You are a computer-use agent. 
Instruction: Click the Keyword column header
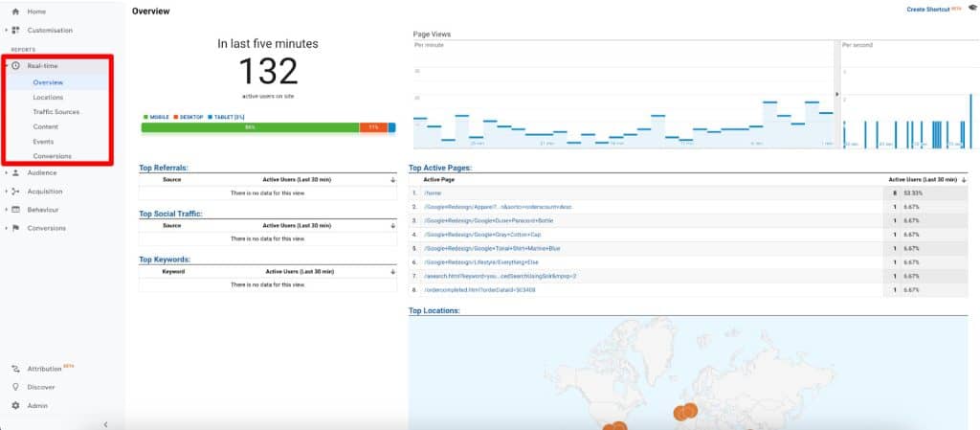click(x=173, y=272)
